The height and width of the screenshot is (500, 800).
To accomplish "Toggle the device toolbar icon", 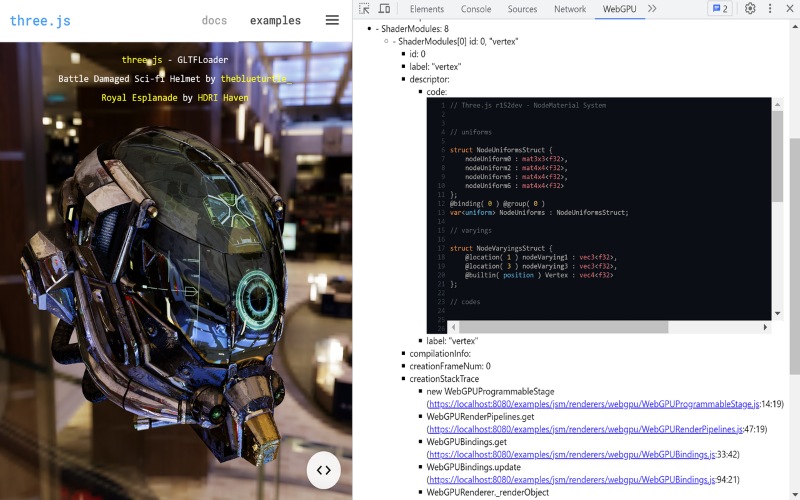I will click(x=384, y=9).
